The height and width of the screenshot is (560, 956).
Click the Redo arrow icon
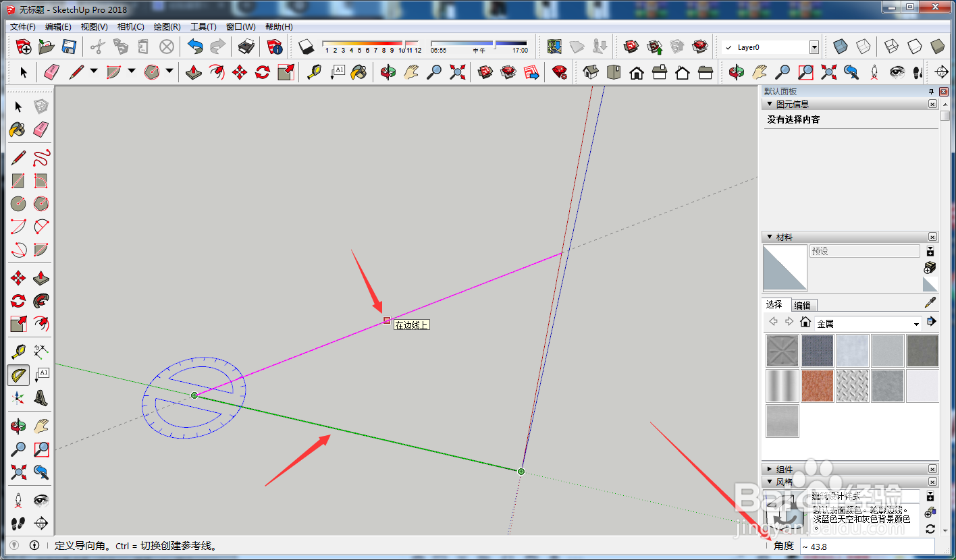click(x=217, y=47)
